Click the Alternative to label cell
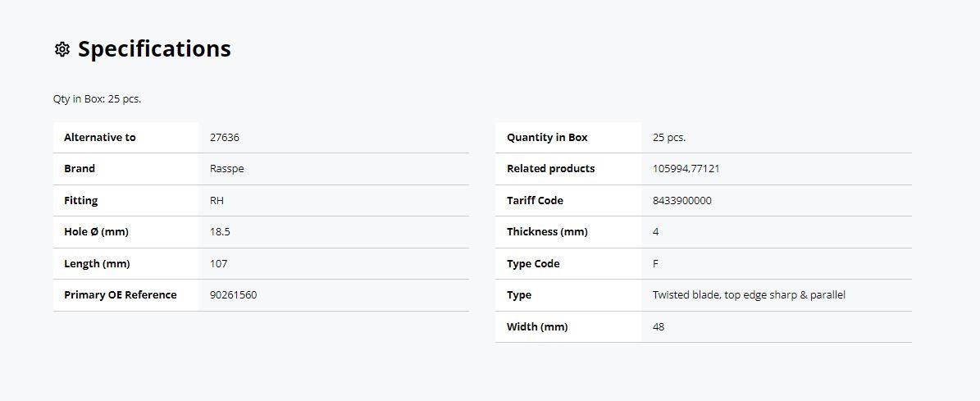This screenshot has width=980, height=401. tap(125, 138)
